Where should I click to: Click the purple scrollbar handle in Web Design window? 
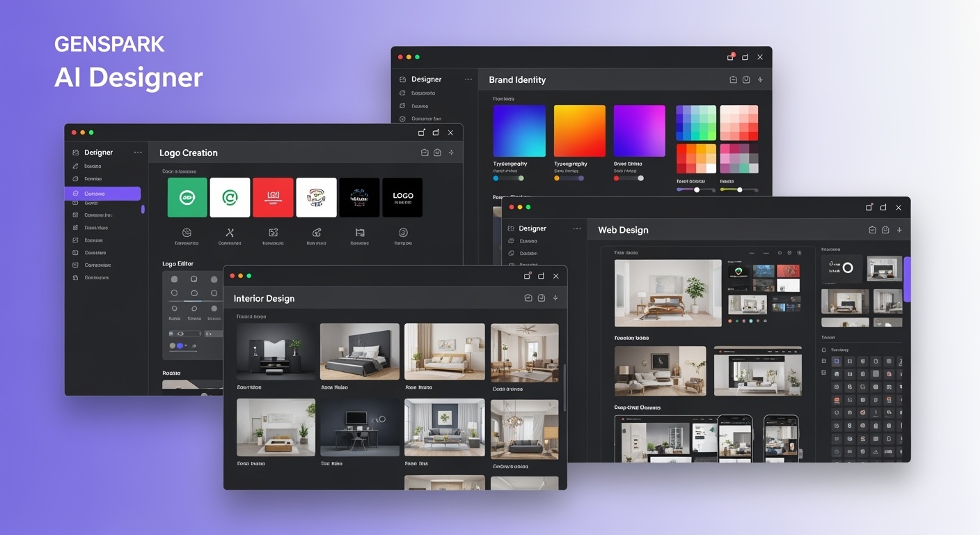907,279
